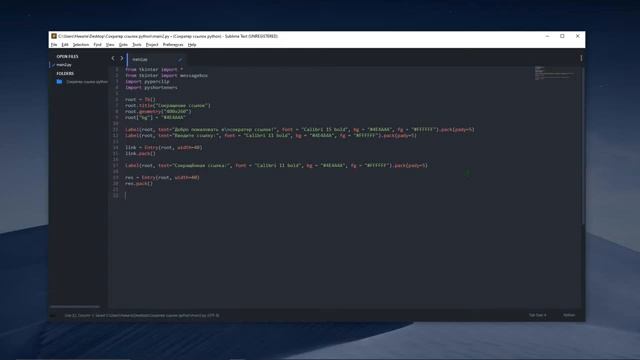Close the Sublime Text window
This screenshot has width=640, height=360.
[578, 36]
